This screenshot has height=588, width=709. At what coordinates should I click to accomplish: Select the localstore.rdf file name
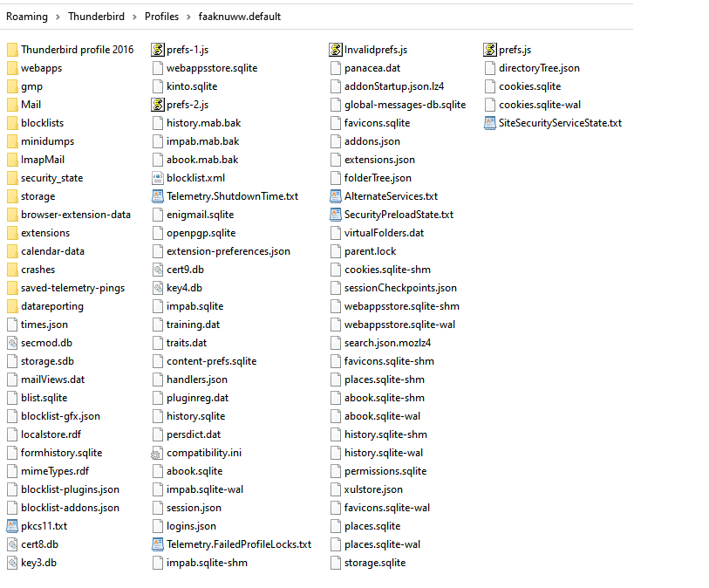[x=51, y=434]
